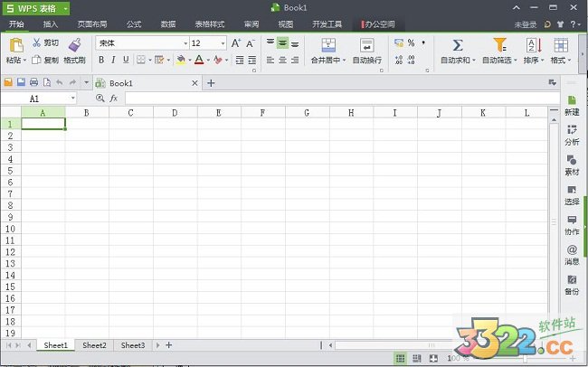Open the font size 12 dropdown
This screenshot has width=588, height=367.
[223, 43]
